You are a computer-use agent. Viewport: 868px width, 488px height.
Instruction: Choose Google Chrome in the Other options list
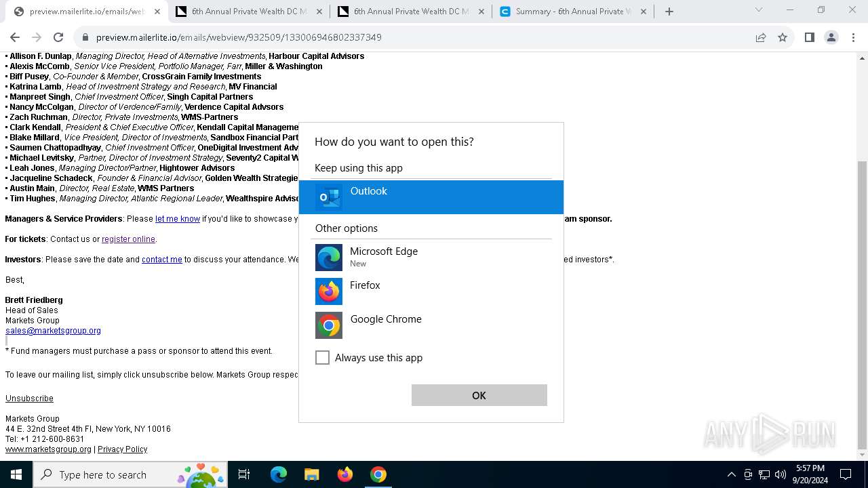(431, 325)
